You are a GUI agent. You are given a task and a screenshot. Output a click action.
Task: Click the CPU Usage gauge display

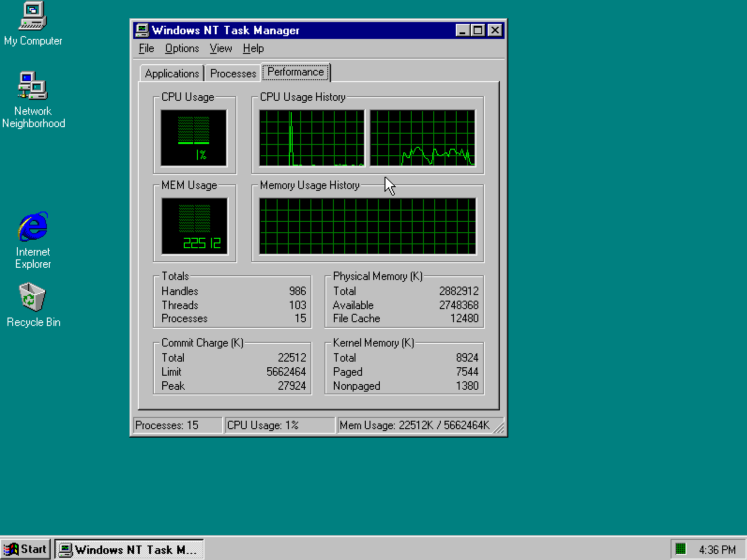[194, 138]
